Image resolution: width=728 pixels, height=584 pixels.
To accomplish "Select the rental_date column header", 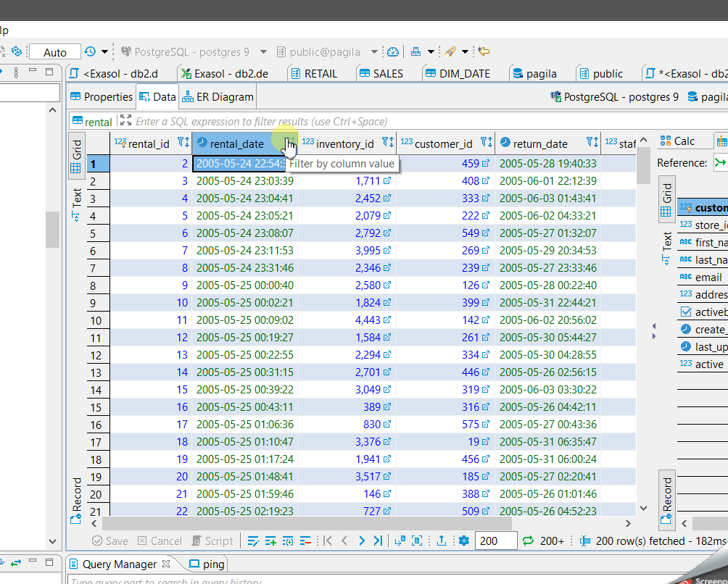I will click(244, 143).
